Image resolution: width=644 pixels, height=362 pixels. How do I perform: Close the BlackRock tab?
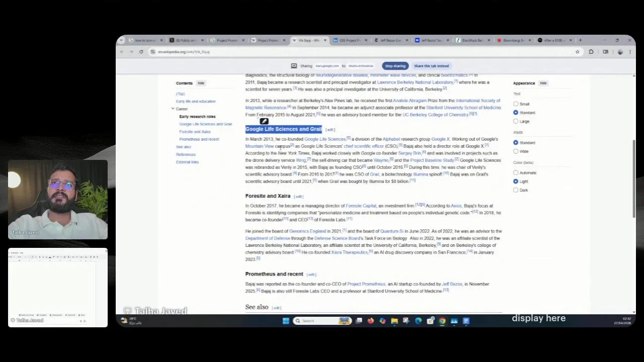[x=488, y=40]
